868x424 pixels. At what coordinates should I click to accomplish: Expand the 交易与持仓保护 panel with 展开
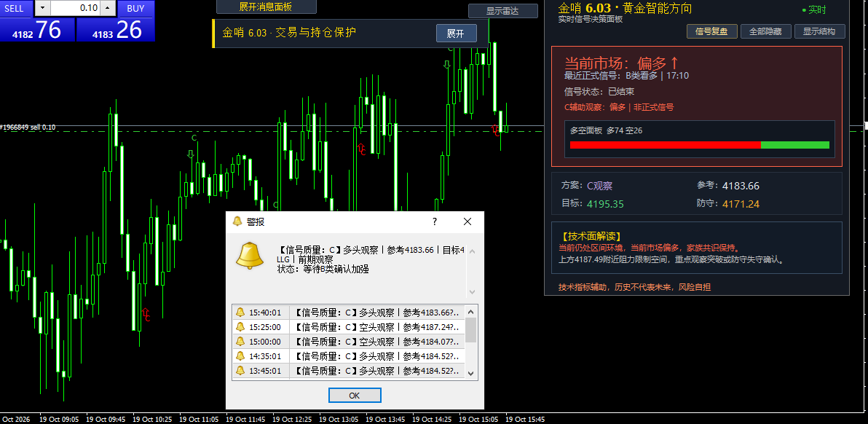[456, 34]
